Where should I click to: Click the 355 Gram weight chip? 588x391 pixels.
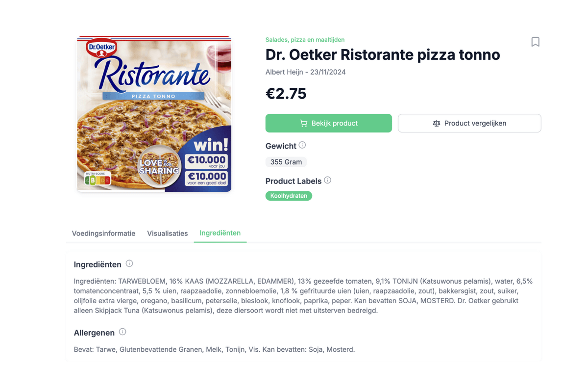(x=286, y=162)
